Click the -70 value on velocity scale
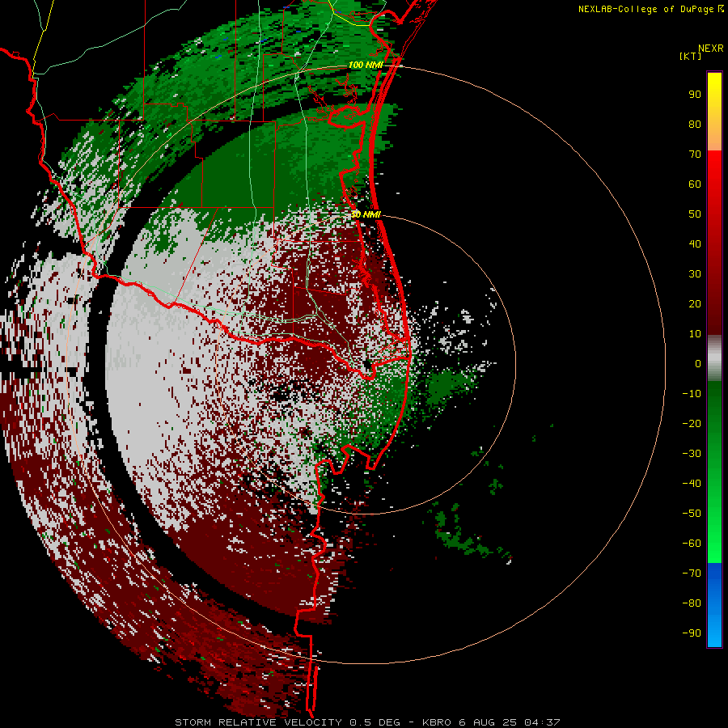 [x=692, y=574]
